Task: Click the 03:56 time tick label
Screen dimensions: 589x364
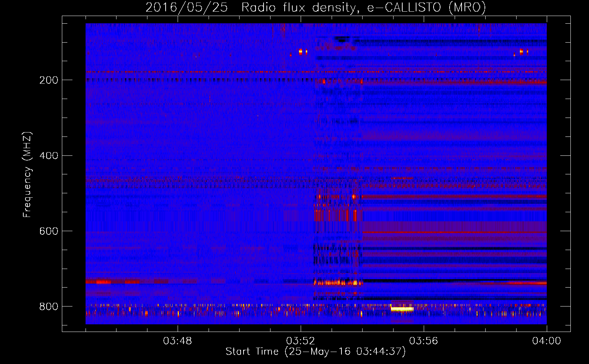Action: tap(423, 341)
